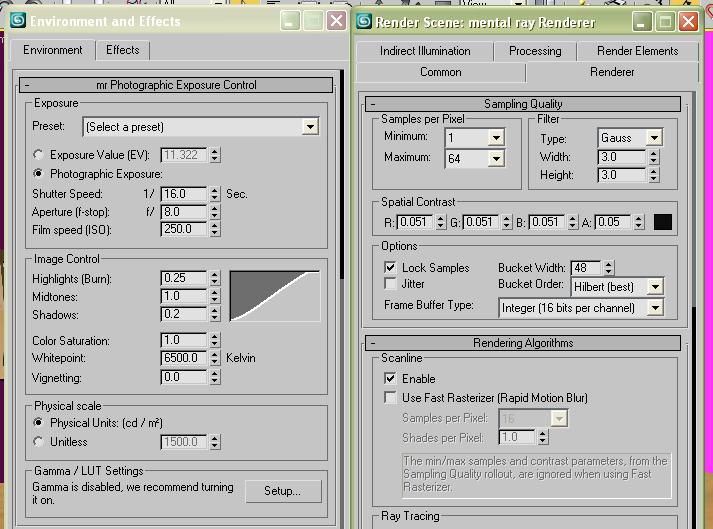Click the Shutter Speed input field
This screenshot has width=713, height=529.
184,194
